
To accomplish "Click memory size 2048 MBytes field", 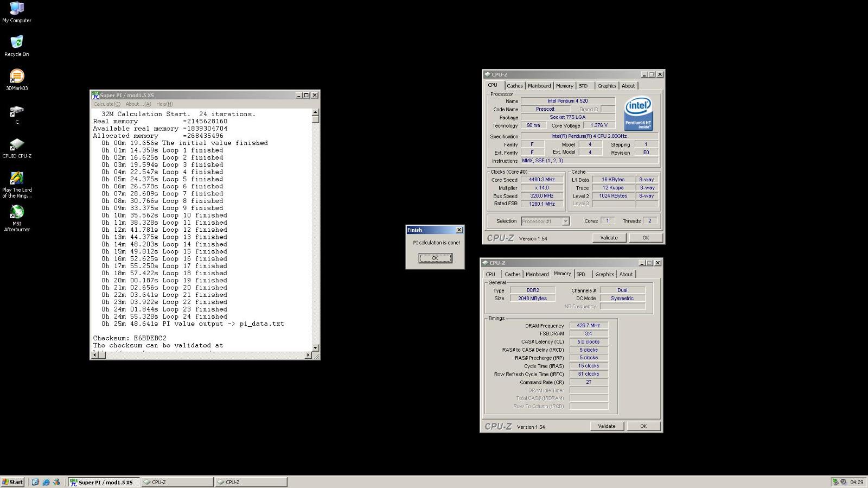I will [532, 299].
